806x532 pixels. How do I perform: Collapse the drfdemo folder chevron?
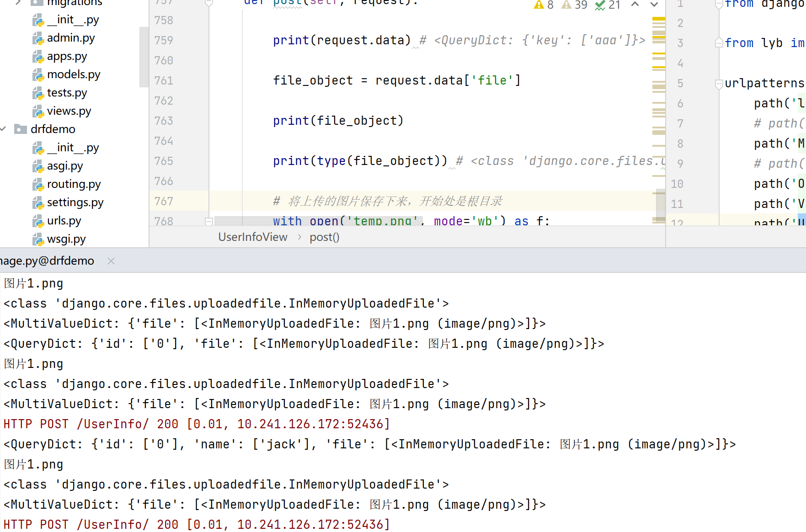[4, 129]
